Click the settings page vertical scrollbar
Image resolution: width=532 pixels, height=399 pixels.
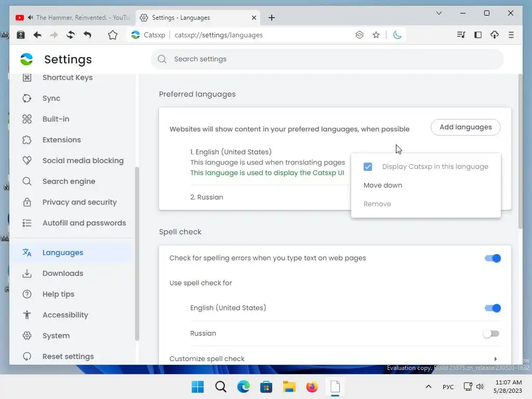(520, 152)
